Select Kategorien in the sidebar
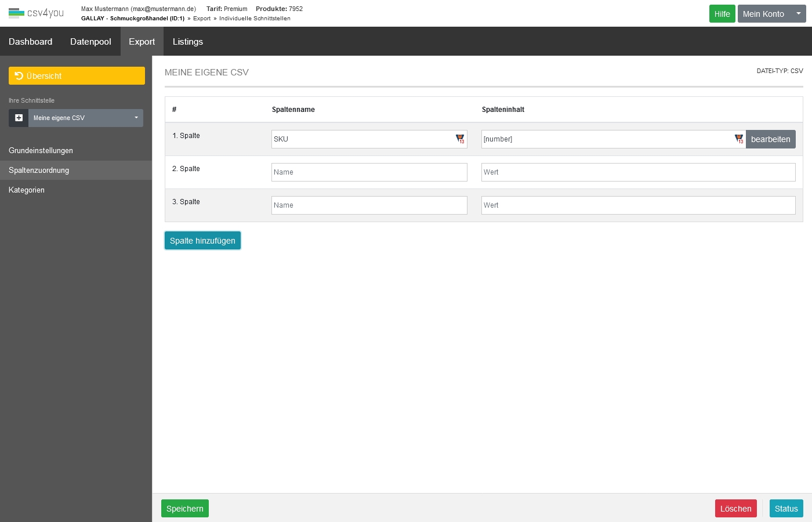 coord(27,190)
